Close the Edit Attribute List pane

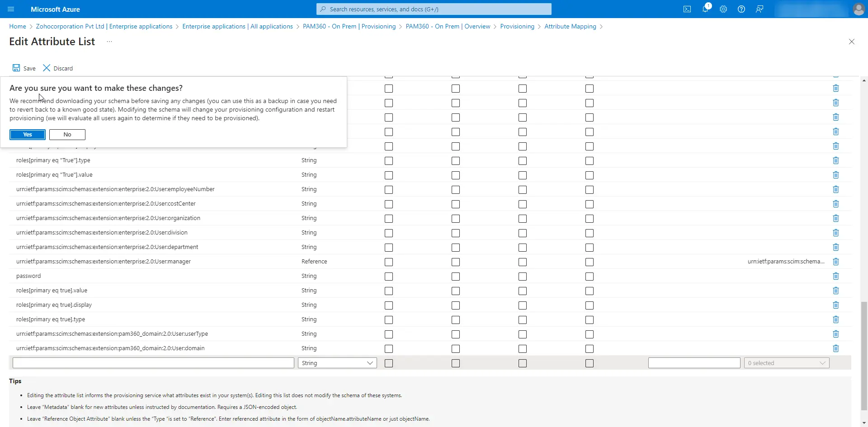tap(852, 42)
